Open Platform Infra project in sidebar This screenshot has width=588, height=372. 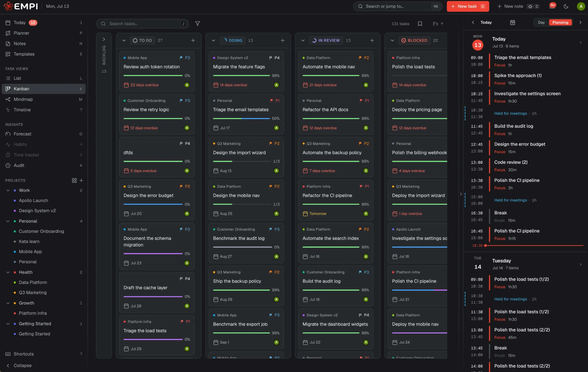coord(33,313)
